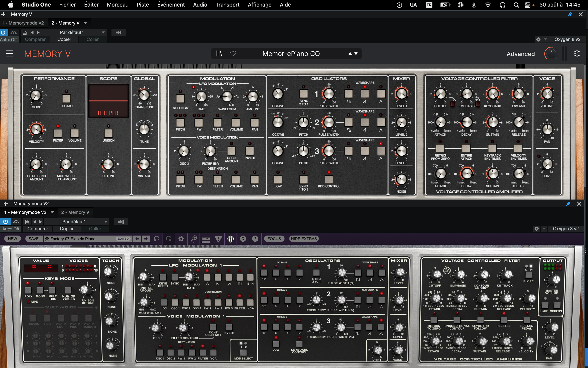This screenshot has height=368, width=588.
Task: Open controller options arrow beside Memorymode gear
Action: coord(544,229)
